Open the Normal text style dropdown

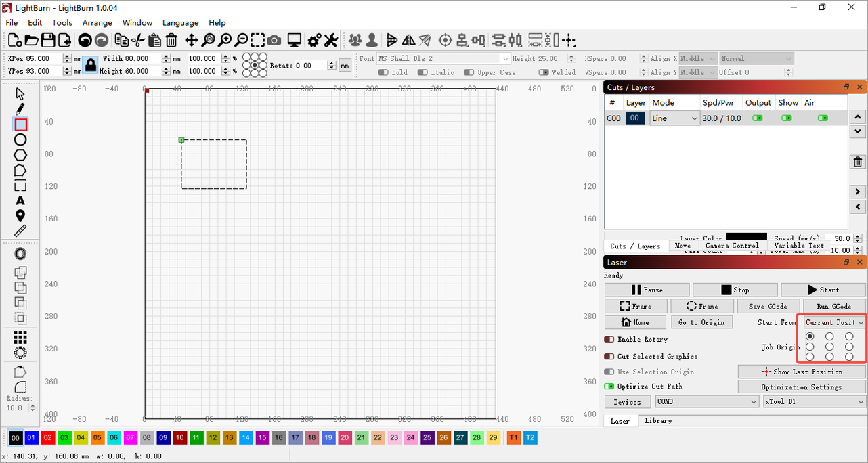pyautogui.click(x=756, y=59)
